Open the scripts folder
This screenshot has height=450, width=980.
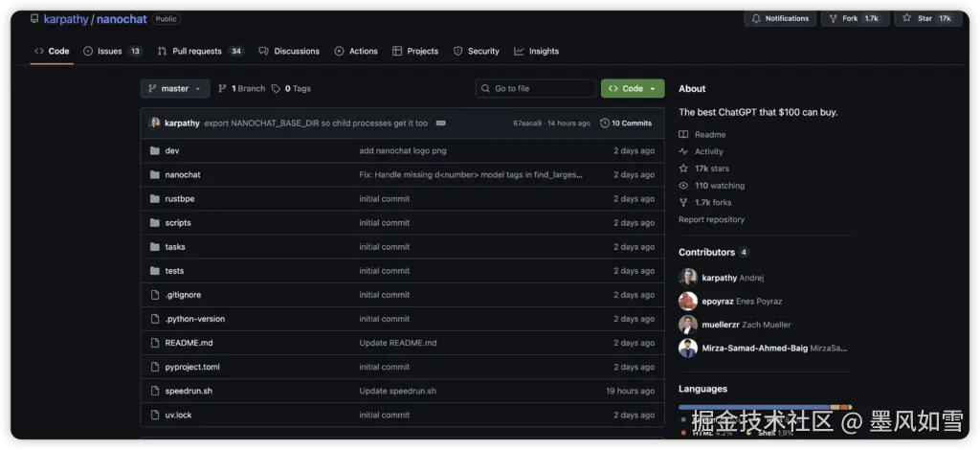click(x=177, y=222)
